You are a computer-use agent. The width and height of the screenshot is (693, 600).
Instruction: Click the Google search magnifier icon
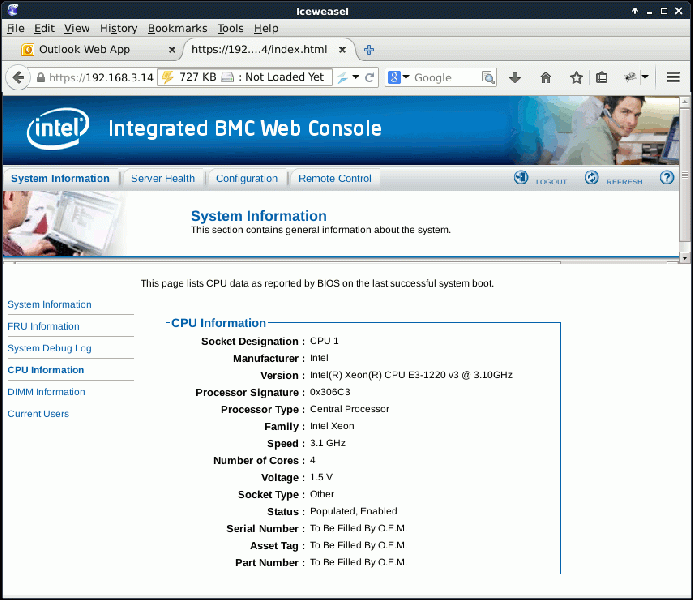[x=488, y=78]
